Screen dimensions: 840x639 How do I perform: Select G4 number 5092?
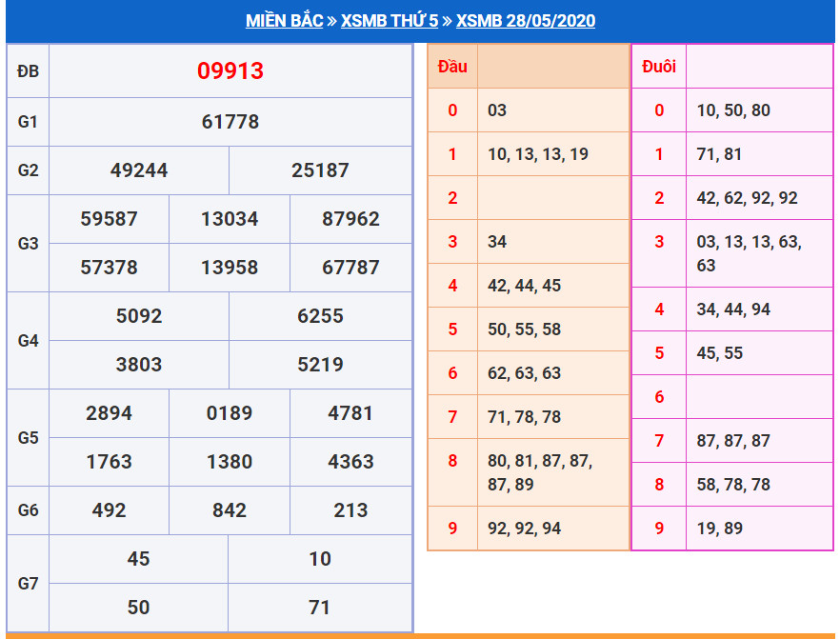point(139,316)
